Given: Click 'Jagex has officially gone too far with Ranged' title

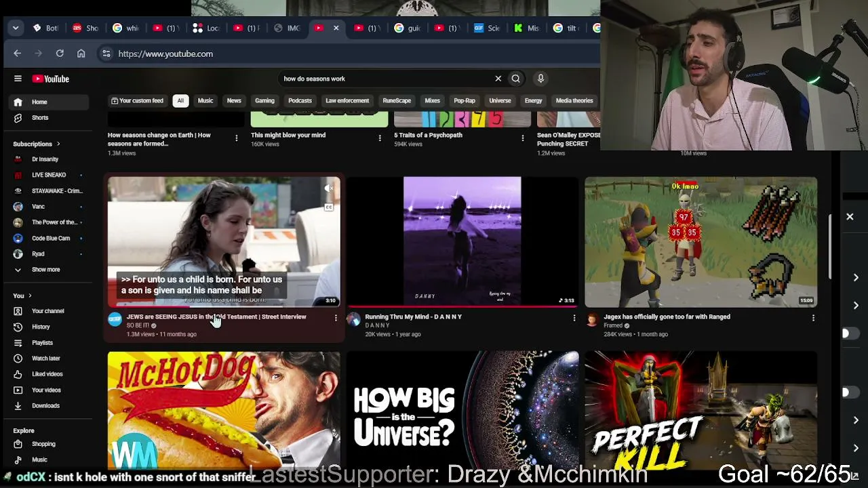Looking at the screenshot, I should pyautogui.click(x=667, y=317).
